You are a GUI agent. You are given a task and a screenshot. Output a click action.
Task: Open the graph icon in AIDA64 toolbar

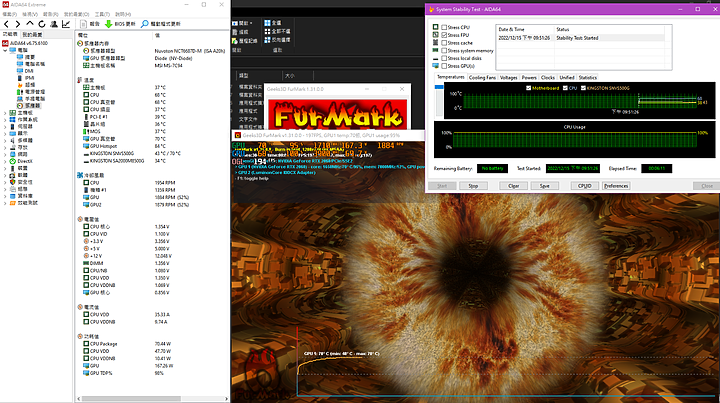[x=66, y=24]
